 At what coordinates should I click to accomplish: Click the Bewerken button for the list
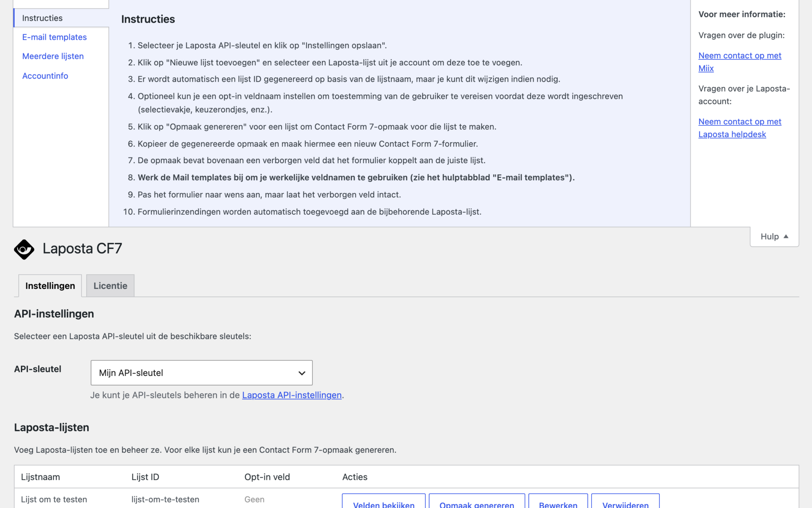pyautogui.click(x=558, y=502)
